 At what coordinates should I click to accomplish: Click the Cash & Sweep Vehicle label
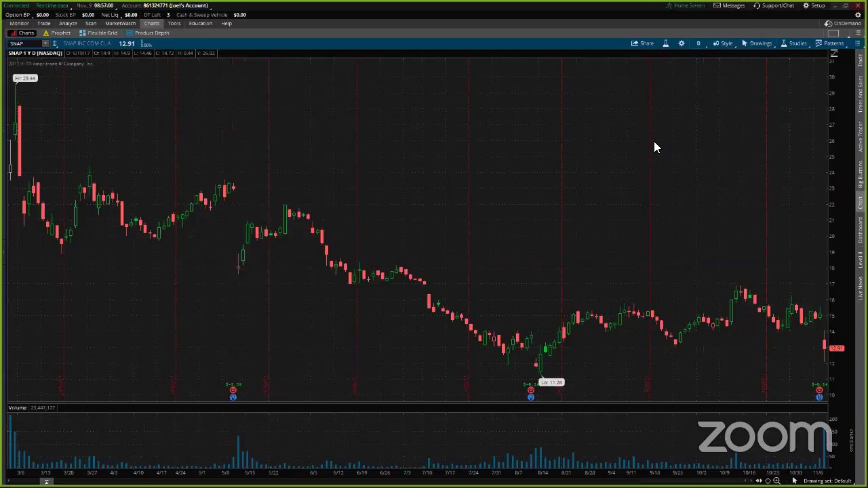point(202,14)
